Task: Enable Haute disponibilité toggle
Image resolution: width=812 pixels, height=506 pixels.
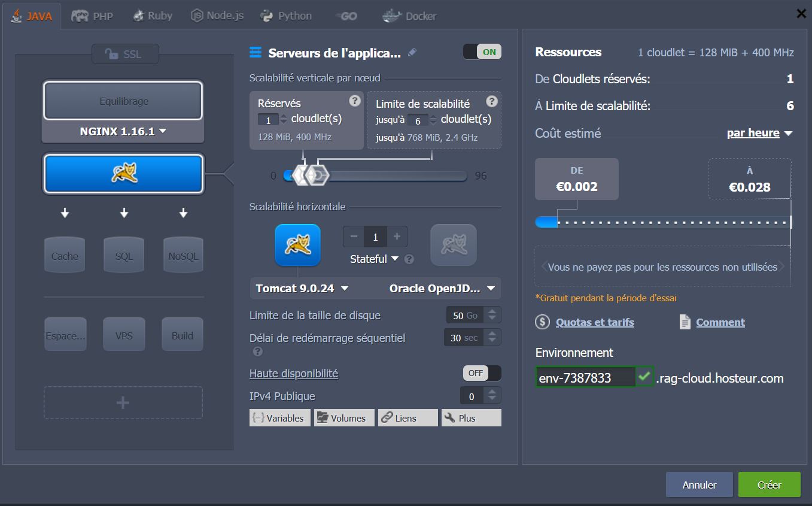Action: click(482, 373)
